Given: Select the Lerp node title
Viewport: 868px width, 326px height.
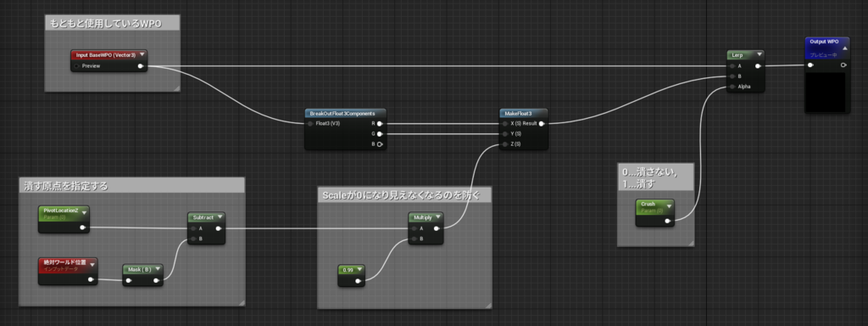Looking at the screenshot, I should (x=737, y=55).
